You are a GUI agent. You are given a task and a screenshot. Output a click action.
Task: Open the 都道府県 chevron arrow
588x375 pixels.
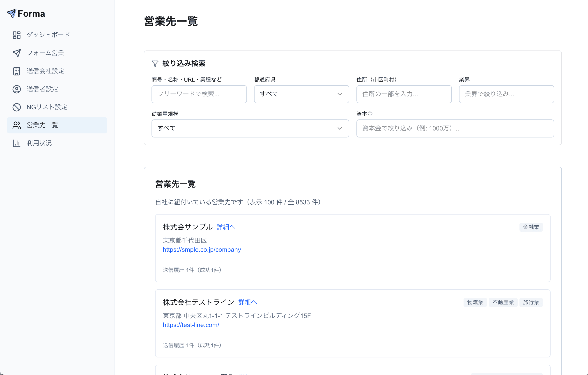pos(340,94)
